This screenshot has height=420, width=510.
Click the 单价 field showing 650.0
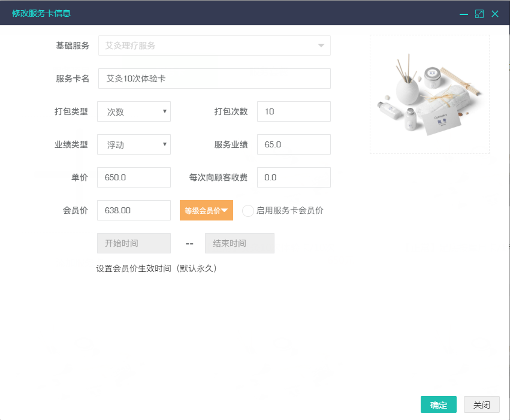[x=134, y=177]
